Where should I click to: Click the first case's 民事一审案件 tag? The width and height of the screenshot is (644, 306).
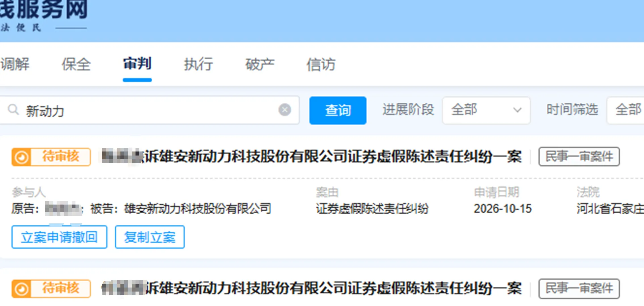click(579, 157)
